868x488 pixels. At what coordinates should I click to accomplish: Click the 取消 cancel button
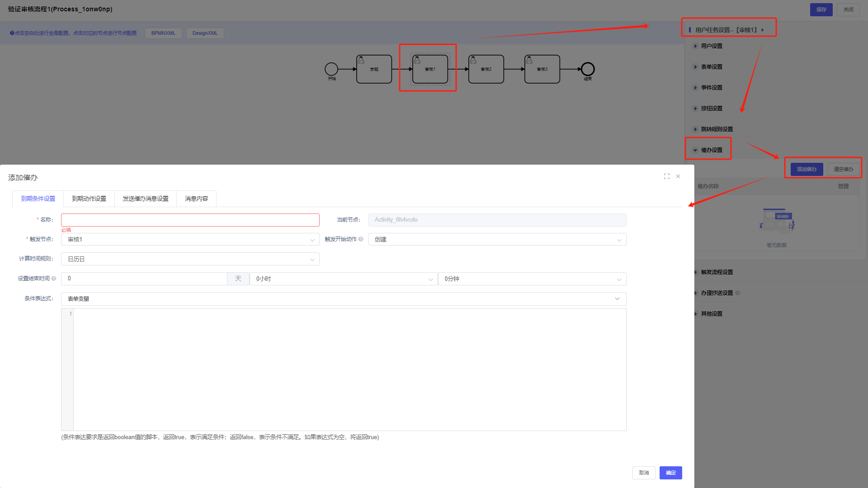coord(644,473)
